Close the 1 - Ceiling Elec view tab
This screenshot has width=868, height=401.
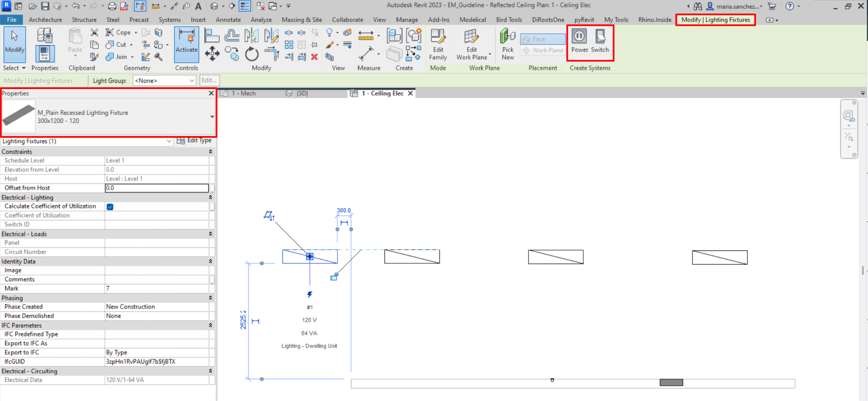[410, 93]
